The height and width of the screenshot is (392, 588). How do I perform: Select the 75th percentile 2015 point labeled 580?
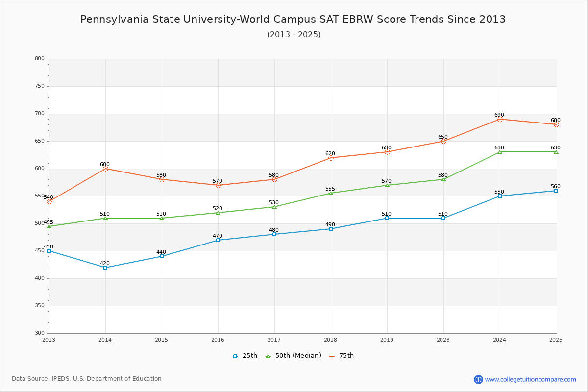162,179
